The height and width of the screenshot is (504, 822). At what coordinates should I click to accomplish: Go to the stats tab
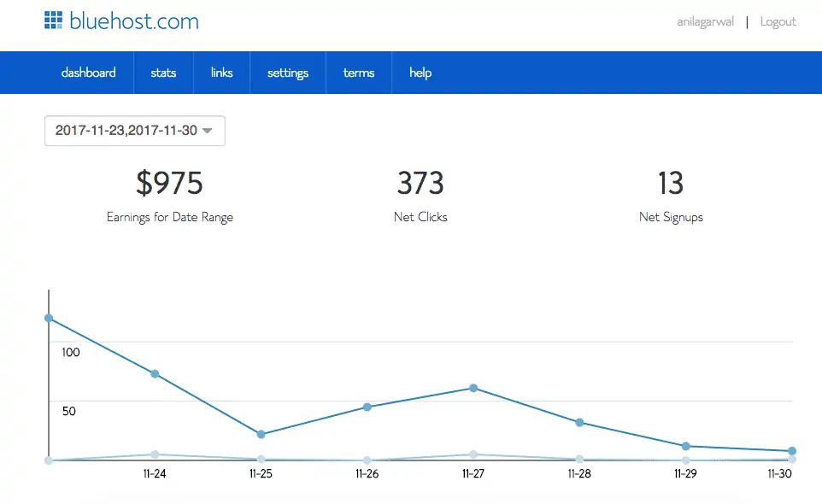click(x=163, y=73)
